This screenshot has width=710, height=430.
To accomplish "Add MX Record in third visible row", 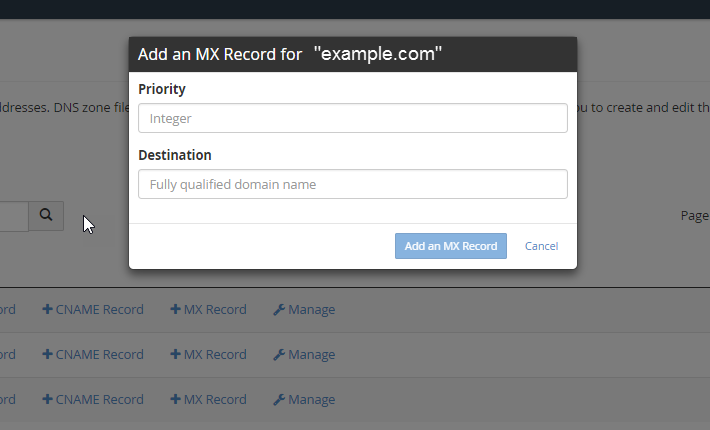I will pos(208,400).
